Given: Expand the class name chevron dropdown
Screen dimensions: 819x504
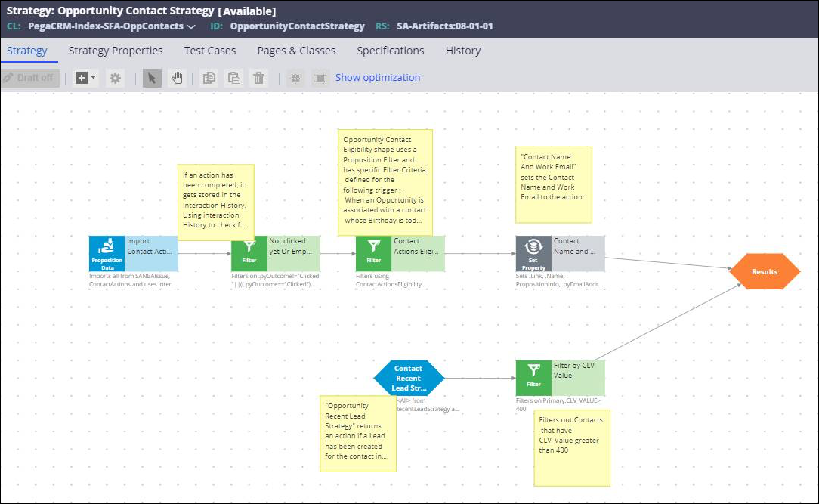Looking at the screenshot, I should point(191,26).
